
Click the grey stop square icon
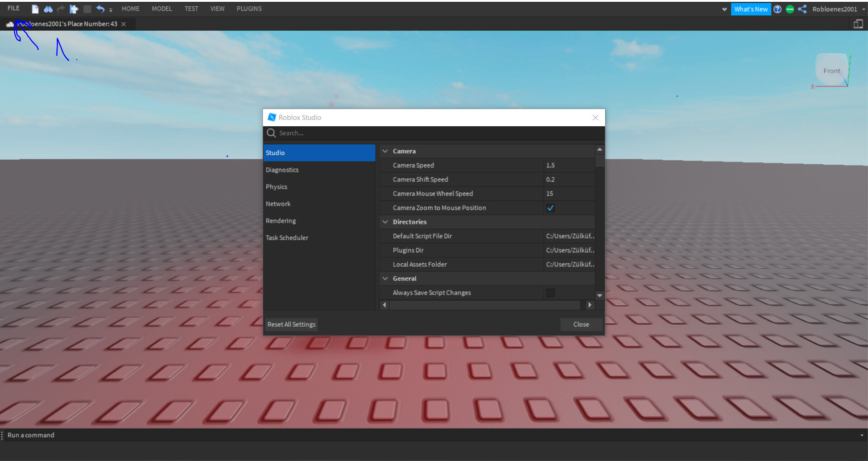pos(87,9)
